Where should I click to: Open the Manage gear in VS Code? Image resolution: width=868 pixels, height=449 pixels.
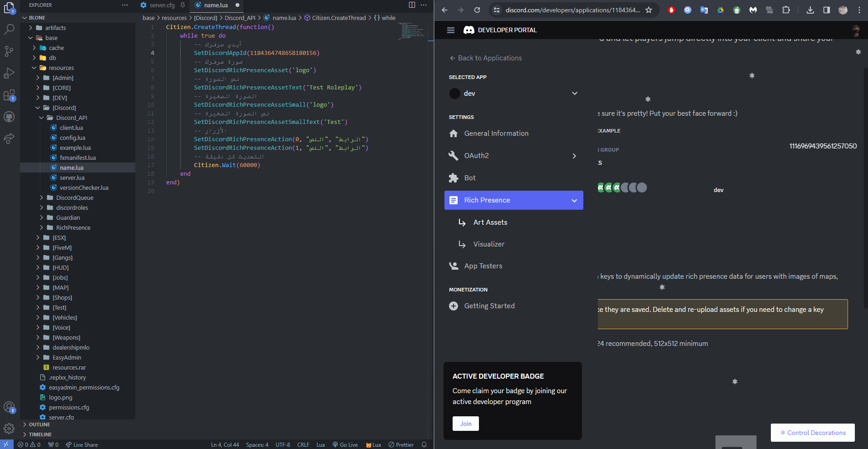click(x=9, y=429)
